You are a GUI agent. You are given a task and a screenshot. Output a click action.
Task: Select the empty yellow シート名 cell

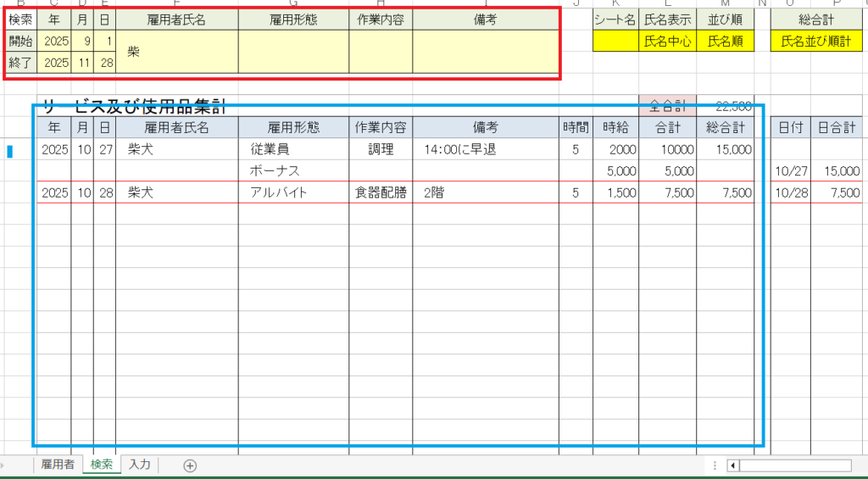click(615, 41)
